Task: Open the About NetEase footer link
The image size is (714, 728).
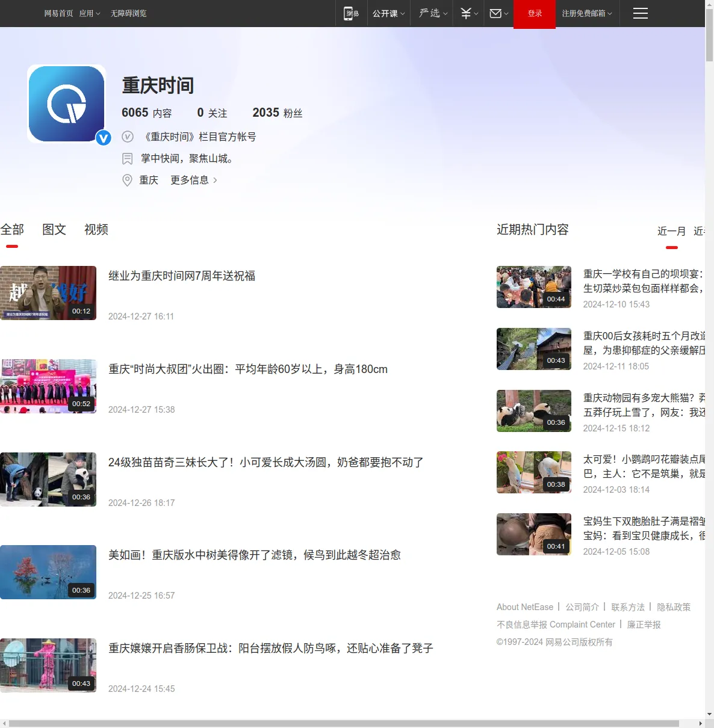Action: (x=525, y=607)
